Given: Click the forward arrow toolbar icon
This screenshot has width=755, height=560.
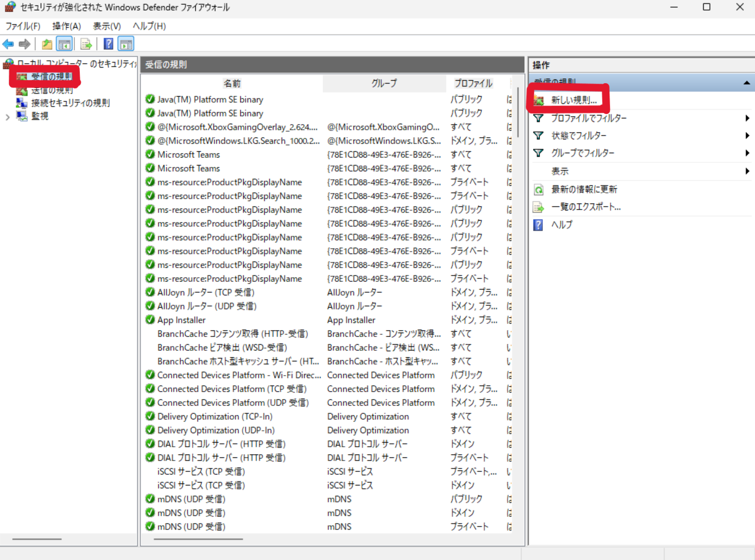Looking at the screenshot, I should pos(24,44).
